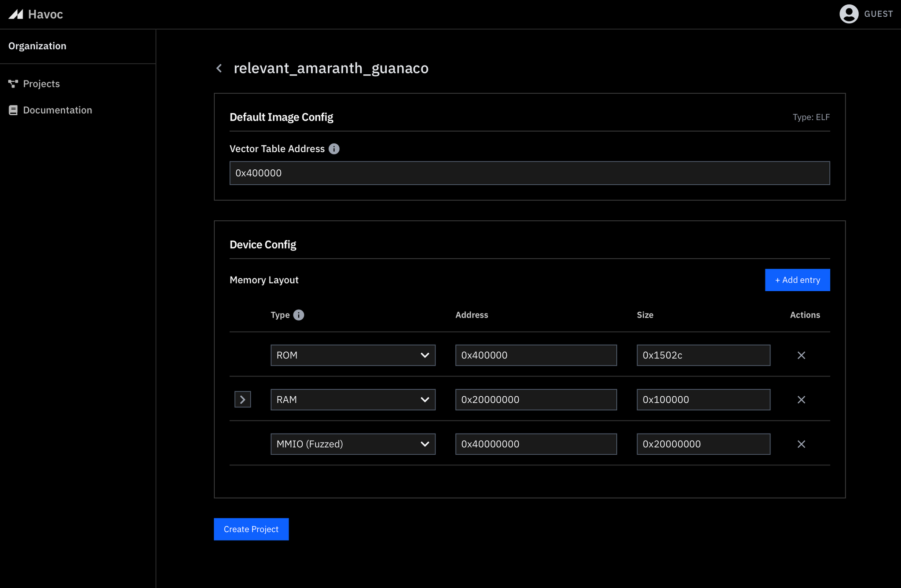Click the Create Project button
Screen dimensions: 901x588
[251, 529]
